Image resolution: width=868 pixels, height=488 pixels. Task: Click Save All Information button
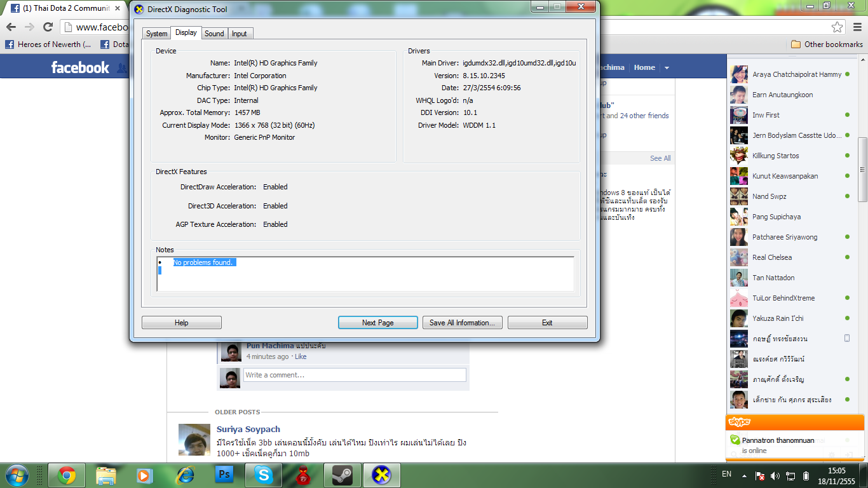[x=463, y=323]
